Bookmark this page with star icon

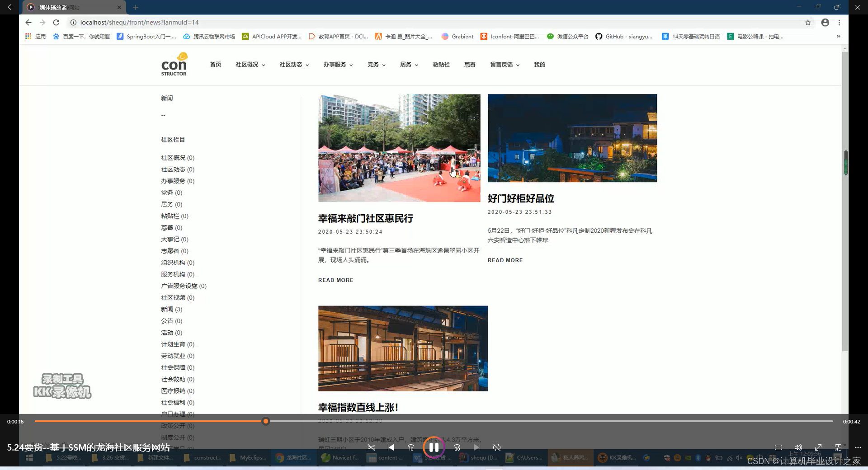coord(808,22)
